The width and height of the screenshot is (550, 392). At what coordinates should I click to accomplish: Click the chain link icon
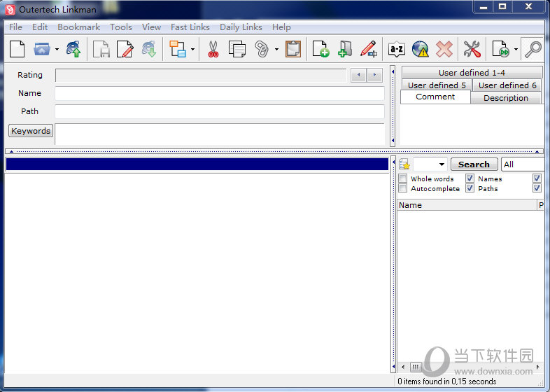(262, 49)
